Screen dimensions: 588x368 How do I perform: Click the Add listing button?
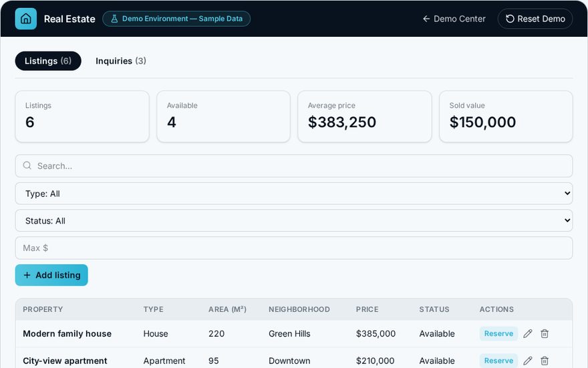tap(51, 275)
